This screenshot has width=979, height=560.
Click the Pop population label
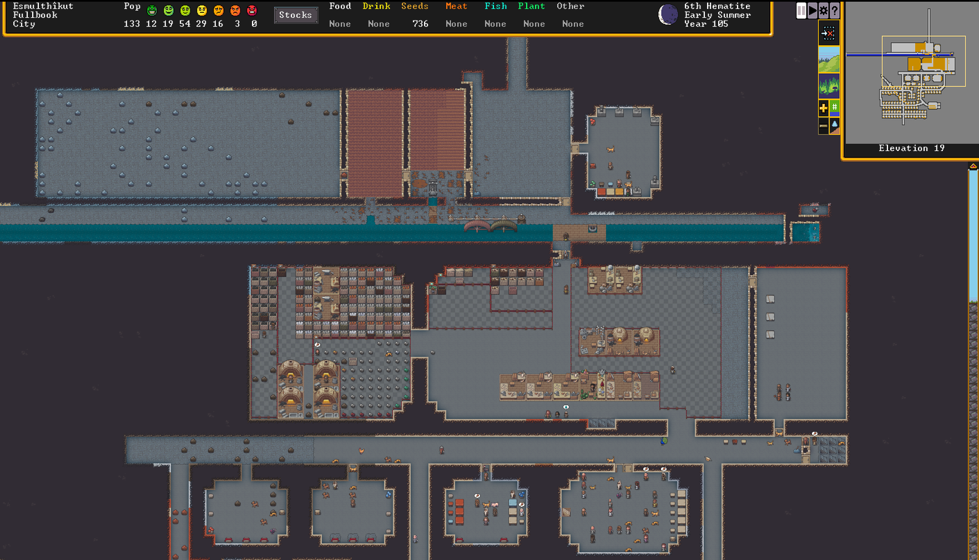tap(132, 6)
